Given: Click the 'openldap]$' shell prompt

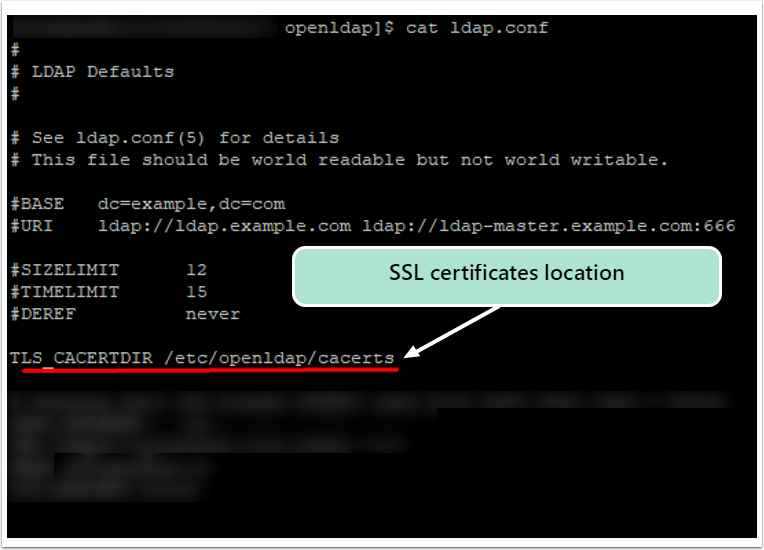Looking at the screenshot, I should (x=339, y=28).
